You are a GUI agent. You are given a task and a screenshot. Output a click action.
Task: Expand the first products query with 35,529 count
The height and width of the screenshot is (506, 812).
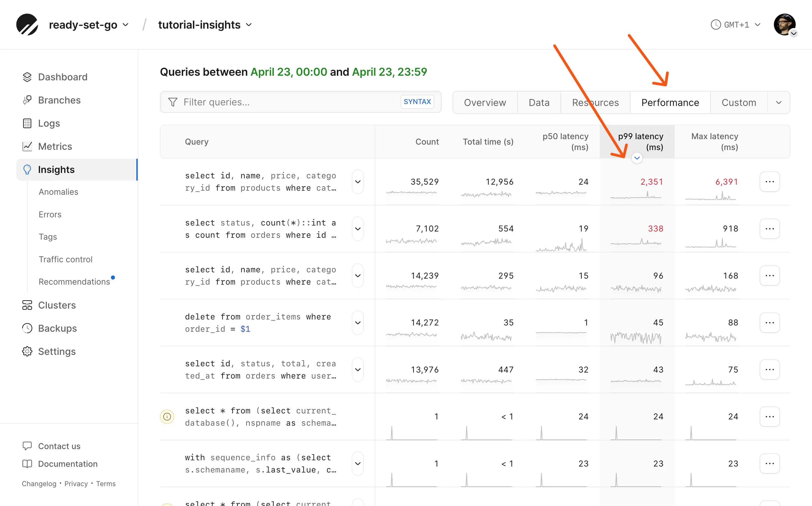pyautogui.click(x=358, y=182)
